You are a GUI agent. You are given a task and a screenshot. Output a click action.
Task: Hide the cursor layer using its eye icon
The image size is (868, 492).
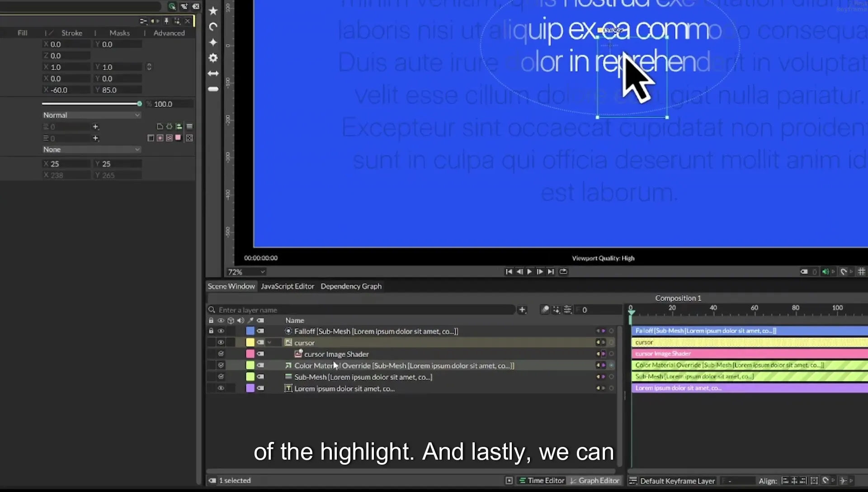(221, 342)
